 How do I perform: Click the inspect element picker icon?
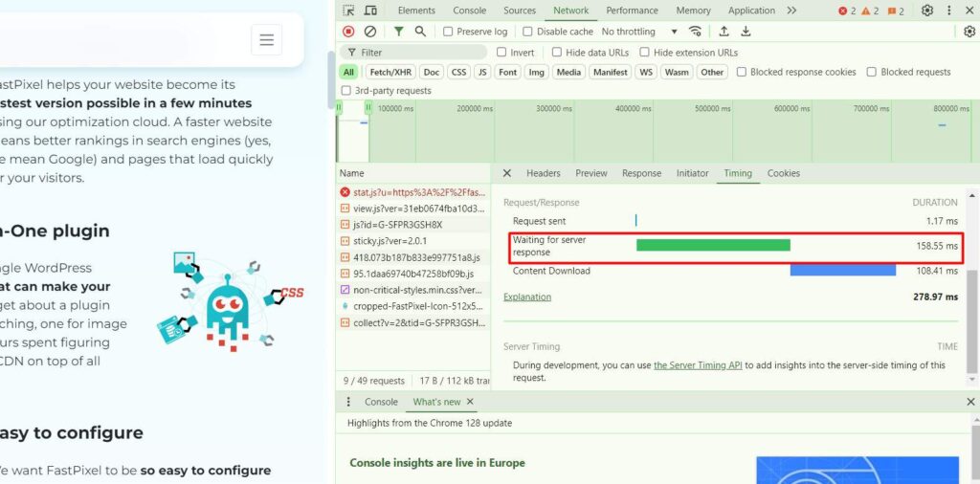click(348, 11)
